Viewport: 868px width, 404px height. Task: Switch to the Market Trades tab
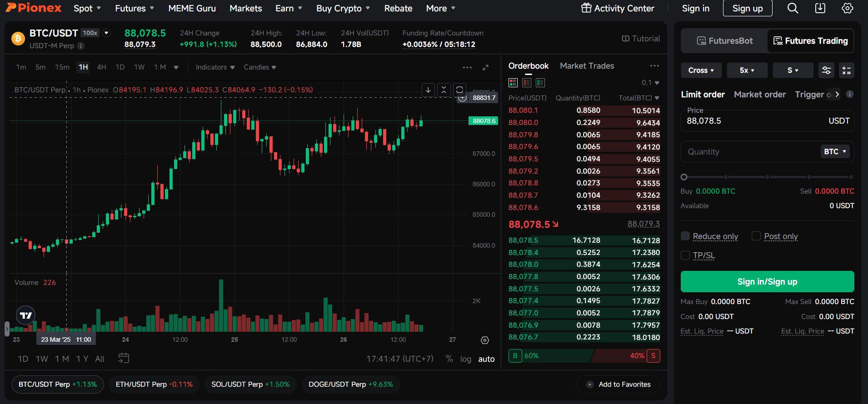[x=587, y=66]
